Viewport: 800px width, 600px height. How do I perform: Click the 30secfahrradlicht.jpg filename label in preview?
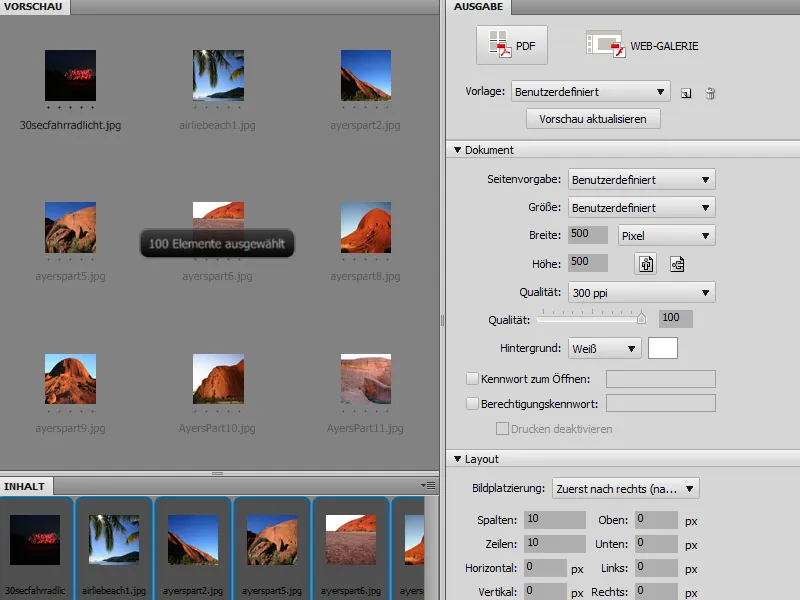tap(70, 125)
